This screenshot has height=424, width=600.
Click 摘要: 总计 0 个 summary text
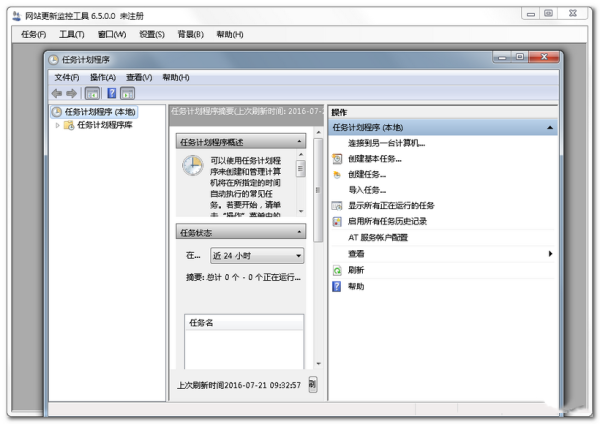pos(243,277)
